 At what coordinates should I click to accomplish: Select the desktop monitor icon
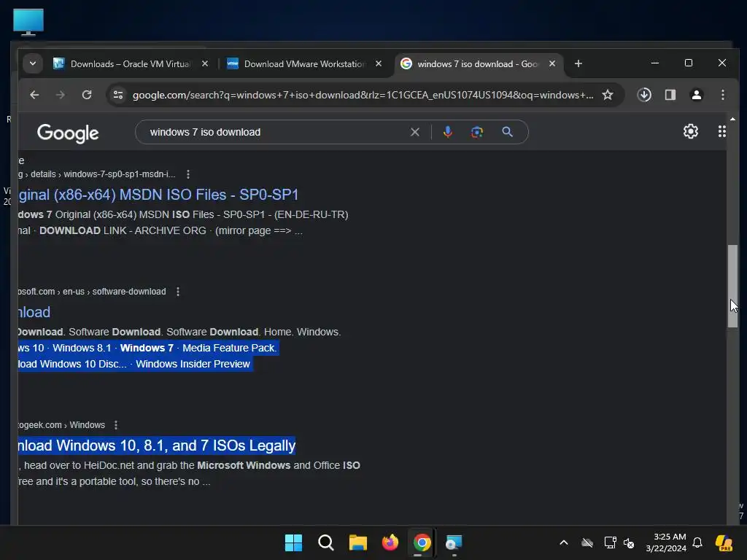click(28, 22)
